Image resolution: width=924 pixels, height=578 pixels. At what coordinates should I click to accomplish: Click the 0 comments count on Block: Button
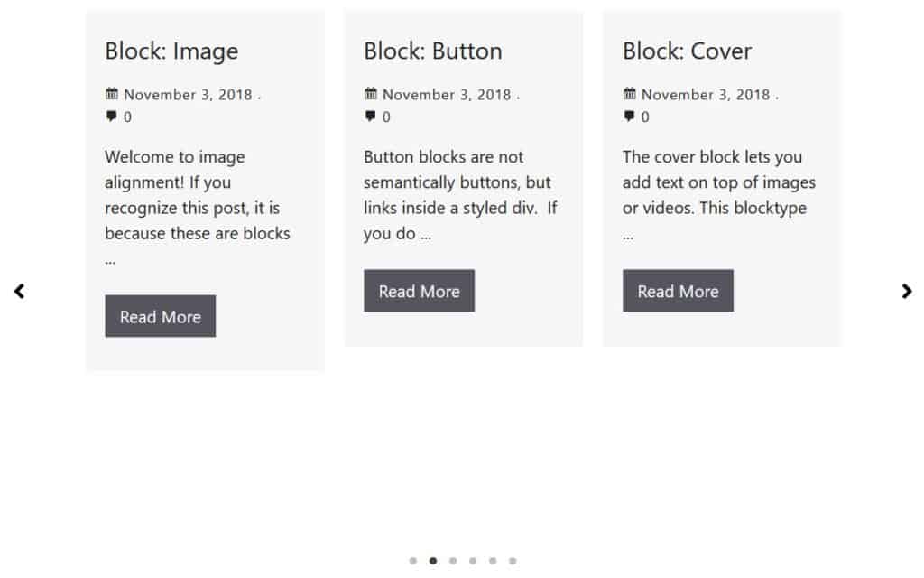386,116
